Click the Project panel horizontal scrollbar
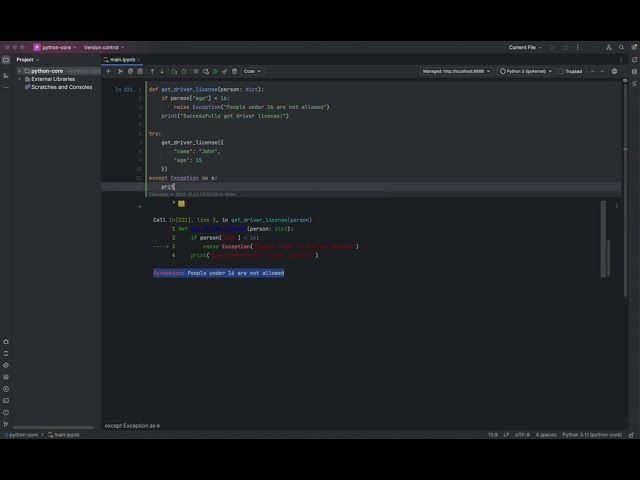The image size is (640, 480). point(53,428)
